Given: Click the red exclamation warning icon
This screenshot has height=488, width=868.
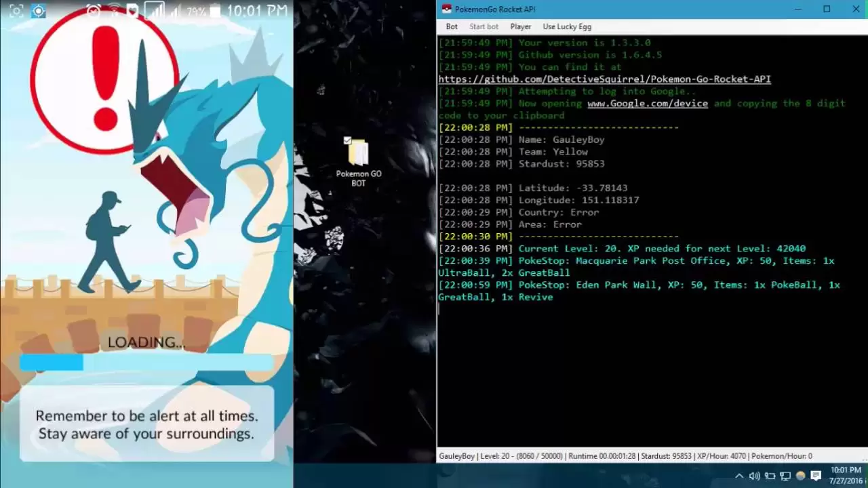Looking at the screenshot, I should point(105,80).
